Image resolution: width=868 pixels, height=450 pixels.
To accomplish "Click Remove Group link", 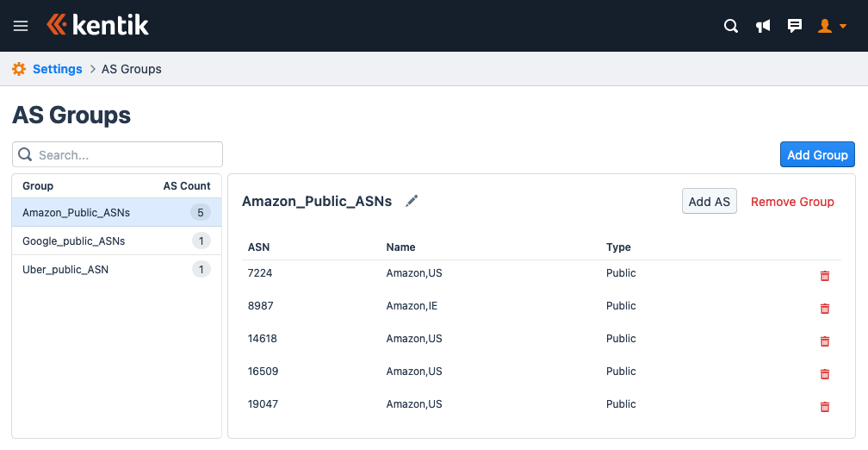I will [792, 202].
